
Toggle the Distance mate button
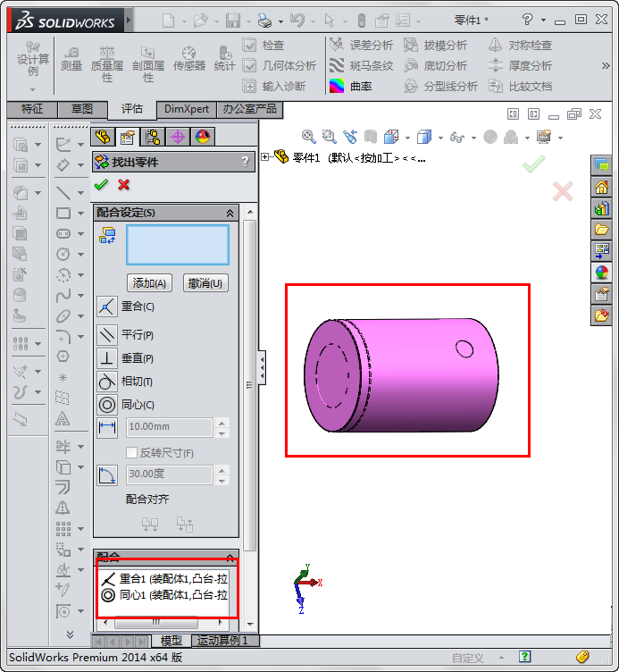click(106, 428)
